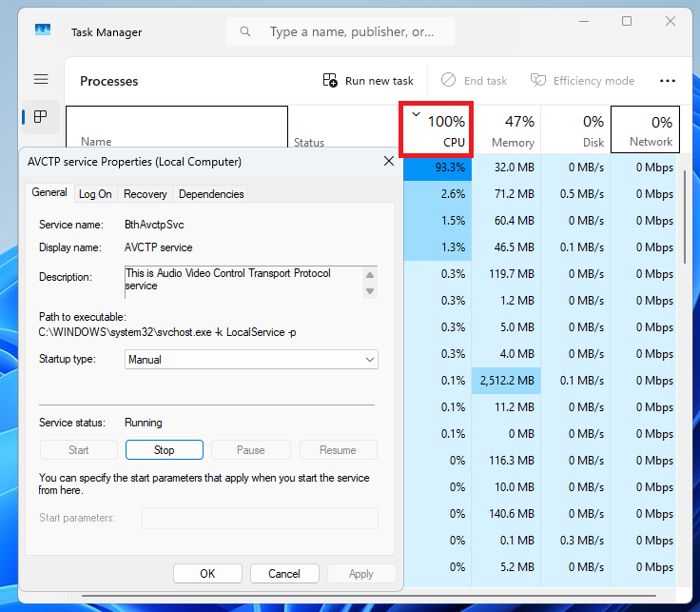Viewport: 700px width, 612px height.
Task: Switch to the Recovery tab
Action: coord(146,194)
